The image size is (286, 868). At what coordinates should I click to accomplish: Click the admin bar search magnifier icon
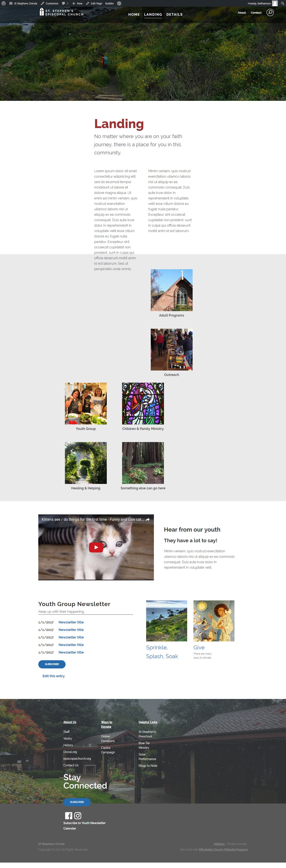tap(282, 3)
